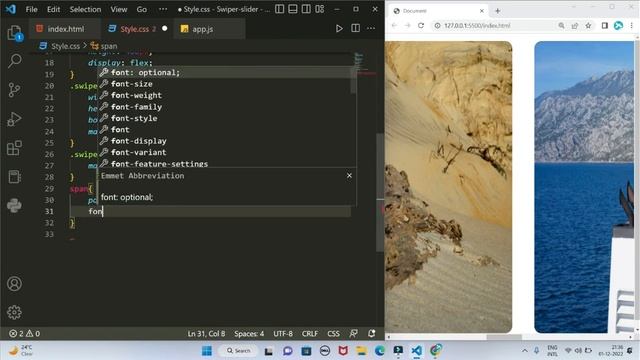Screen dimensions: 640x360
Task: Split the editor right
Action: tap(356, 28)
